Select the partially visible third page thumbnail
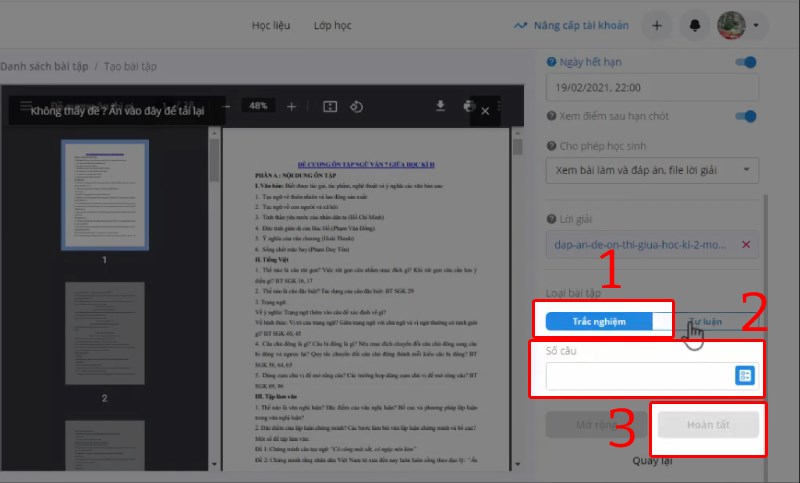800x483 pixels. (105, 445)
